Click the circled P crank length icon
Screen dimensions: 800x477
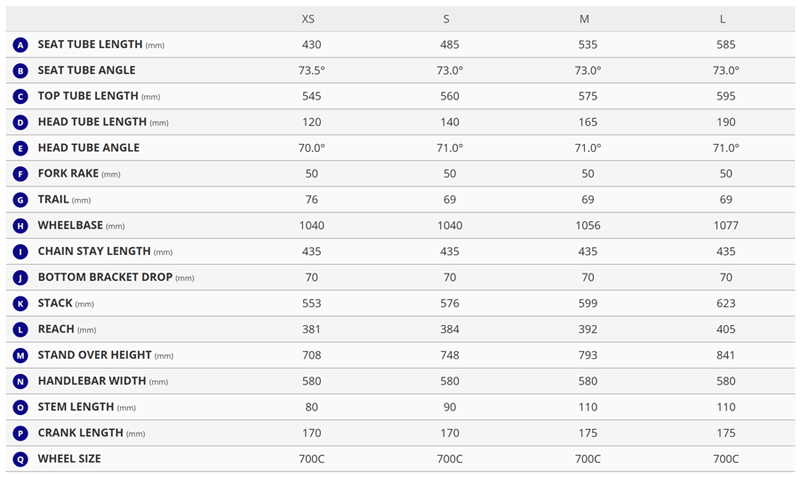tap(20, 434)
